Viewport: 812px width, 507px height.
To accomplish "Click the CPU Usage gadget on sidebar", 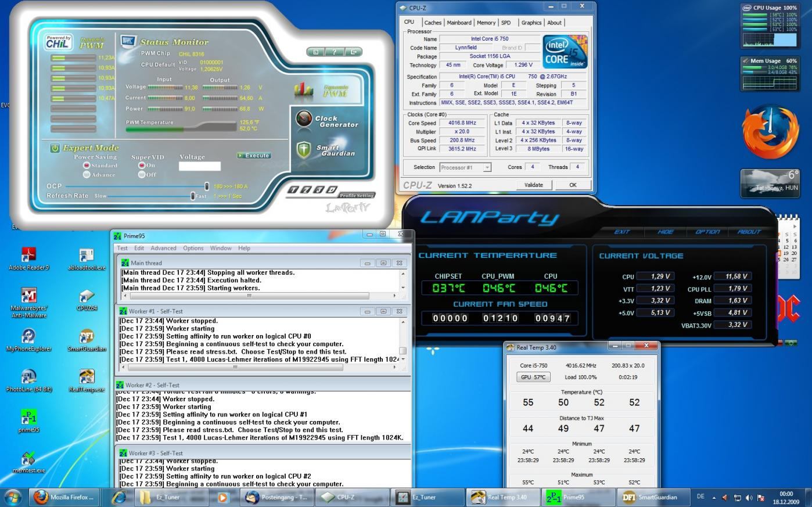I will click(x=770, y=26).
